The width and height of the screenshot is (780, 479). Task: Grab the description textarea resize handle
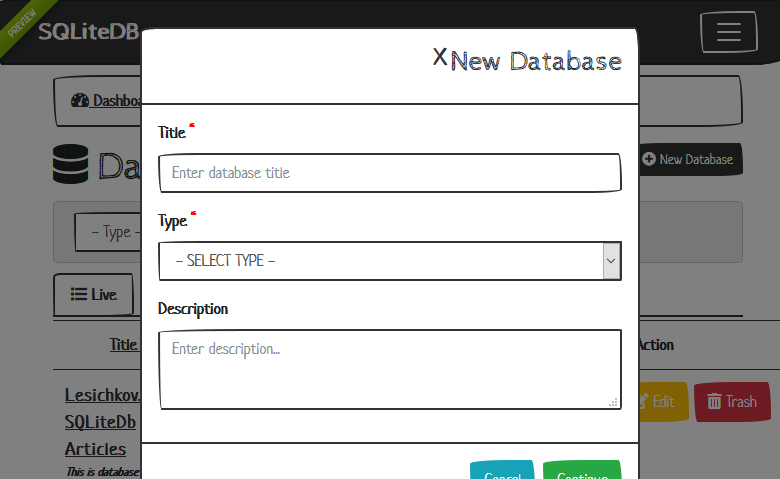(613, 401)
